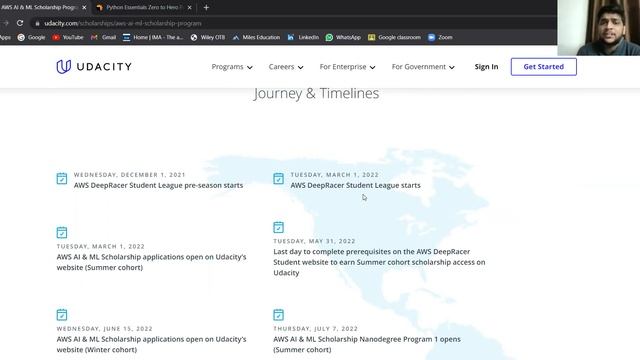Screen dimensions: 640x360
Task: Click the calendar icon above the Summer cohort applications entry
Action: pyautogui.click(x=62, y=232)
